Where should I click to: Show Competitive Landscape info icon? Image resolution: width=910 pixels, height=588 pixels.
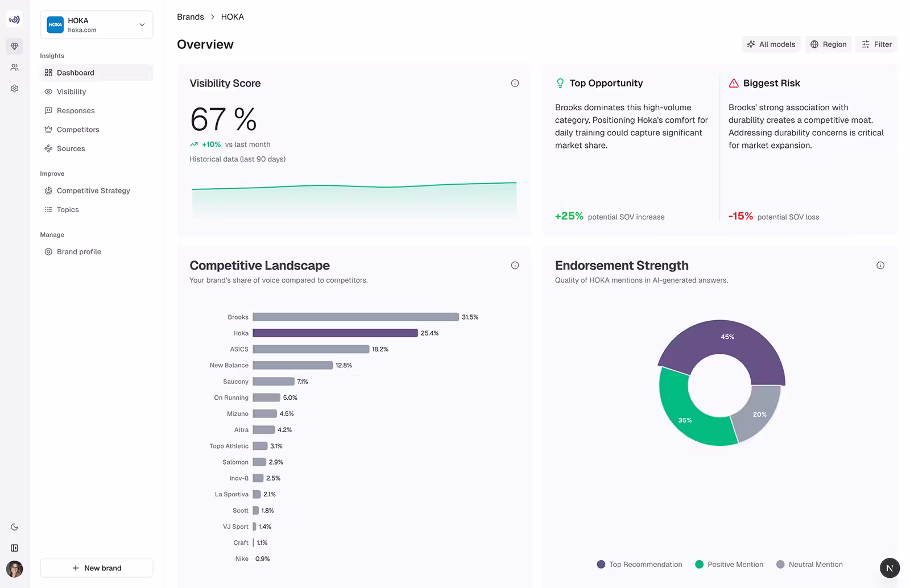[515, 266]
